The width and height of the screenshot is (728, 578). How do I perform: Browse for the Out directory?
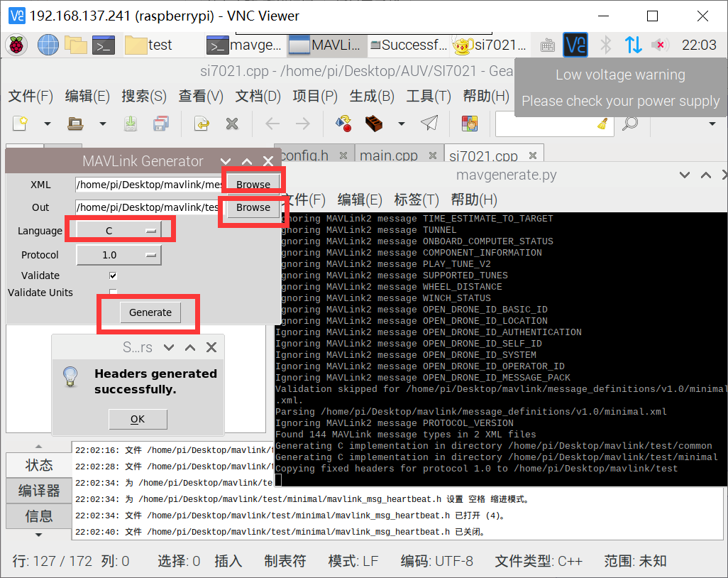[x=253, y=207]
